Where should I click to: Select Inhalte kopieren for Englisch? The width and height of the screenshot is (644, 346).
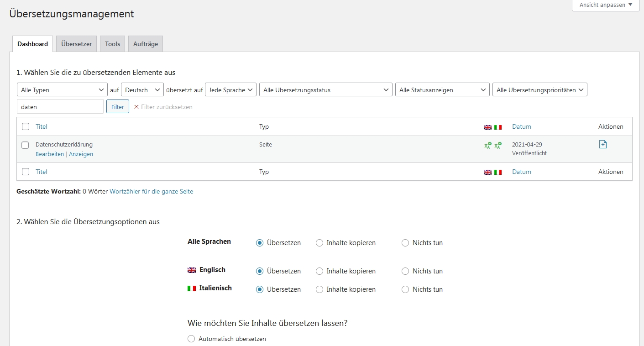[319, 271]
